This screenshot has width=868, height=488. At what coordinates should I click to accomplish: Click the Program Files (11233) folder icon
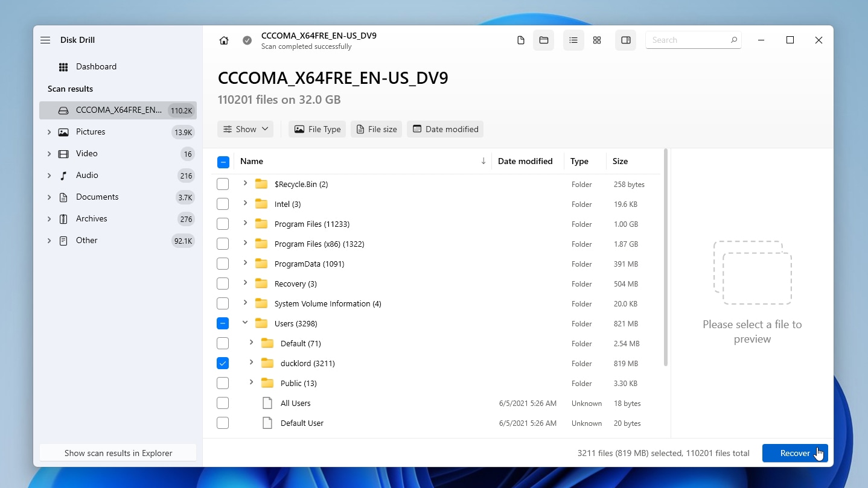[261, 224]
